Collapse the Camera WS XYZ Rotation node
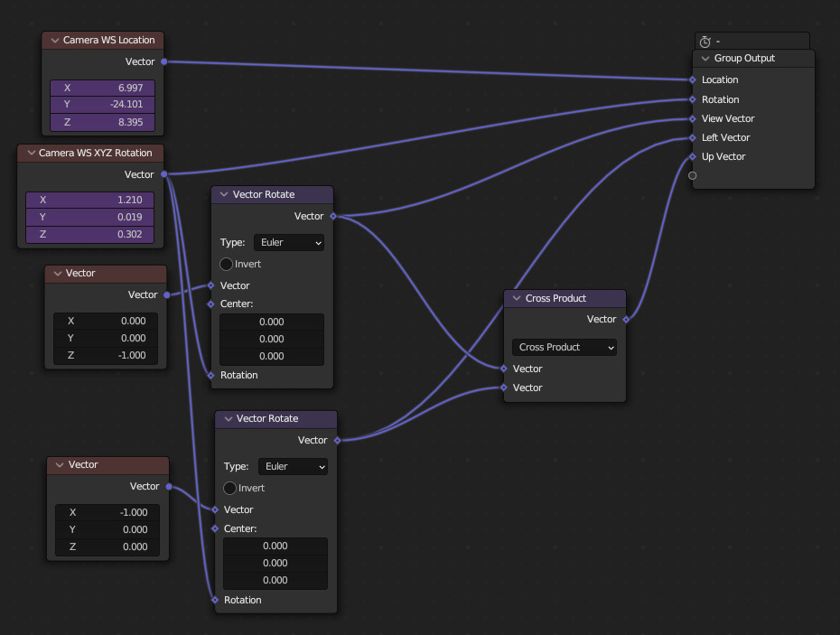The height and width of the screenshot is (635, 840). (31, 153)
